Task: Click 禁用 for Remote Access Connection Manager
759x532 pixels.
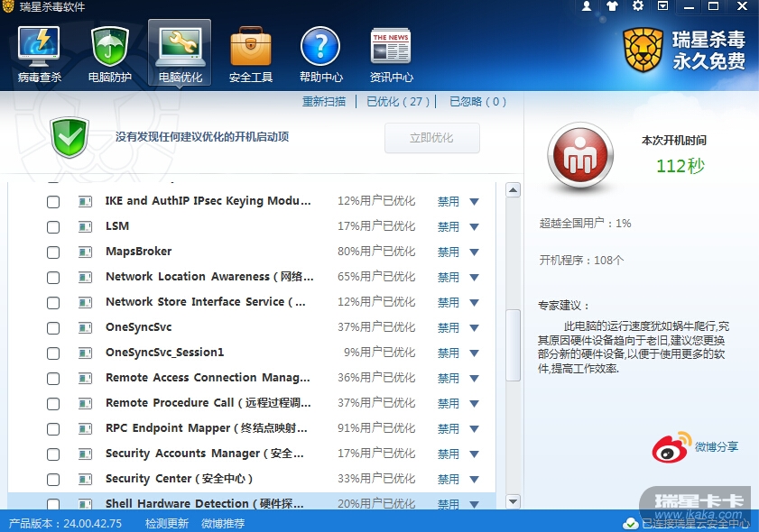Action: coord(449,378)
